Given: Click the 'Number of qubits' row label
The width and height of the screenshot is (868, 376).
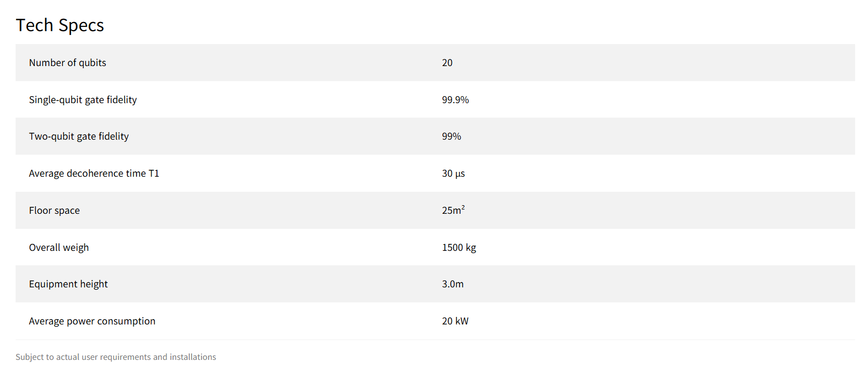Looking at the screenshot, I should tap(68, 63).
